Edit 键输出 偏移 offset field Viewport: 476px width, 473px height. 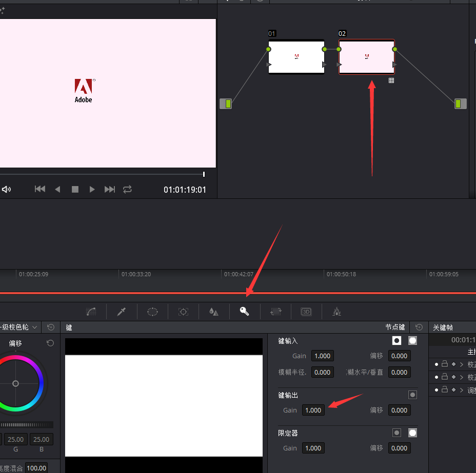[x=399, y=410]
